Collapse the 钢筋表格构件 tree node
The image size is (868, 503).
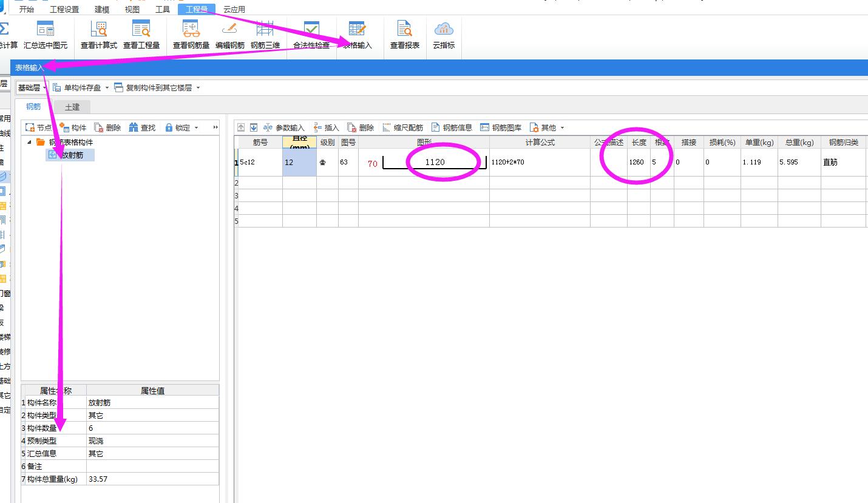click(29, 142)
